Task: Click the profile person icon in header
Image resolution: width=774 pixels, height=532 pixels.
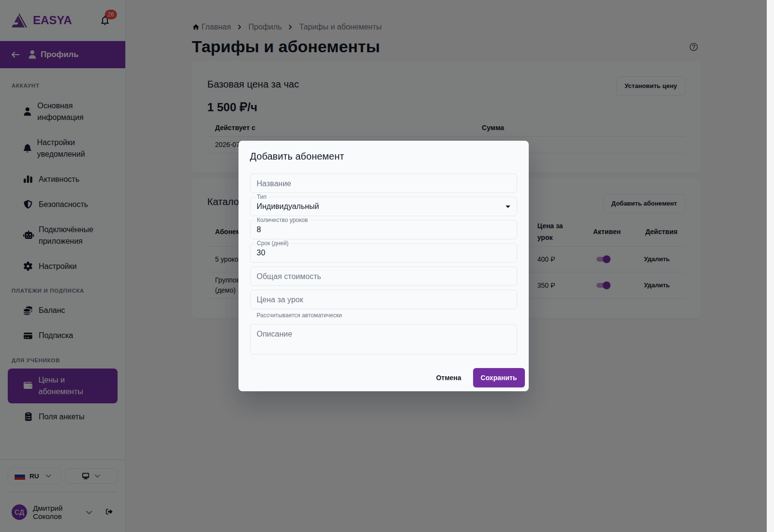Action: tap(32, 55)
